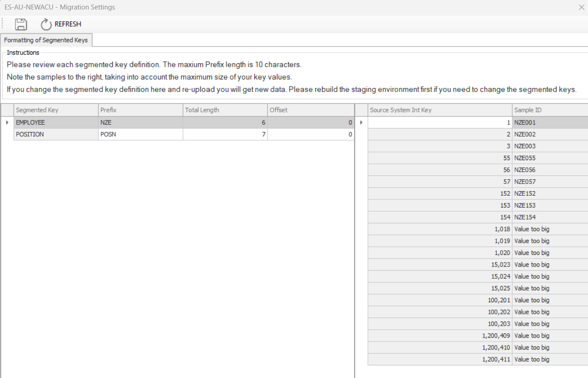Edit the POSN prefix cell
588x378 pixels.
point(140,134)
